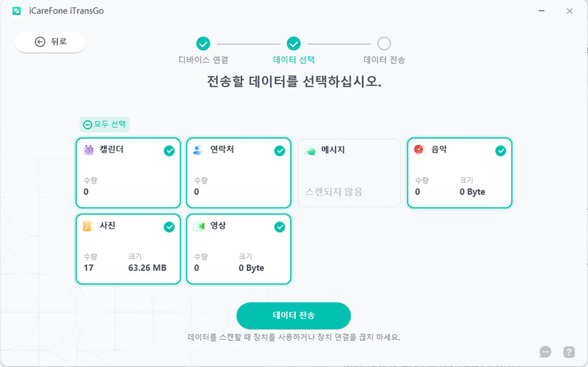Click the music disc icon

(x=419, y=149)
